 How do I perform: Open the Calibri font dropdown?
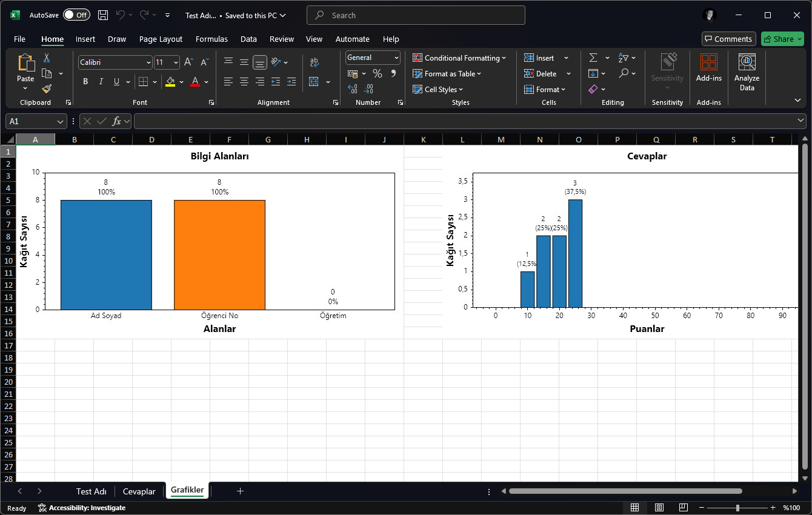point(149,62)
